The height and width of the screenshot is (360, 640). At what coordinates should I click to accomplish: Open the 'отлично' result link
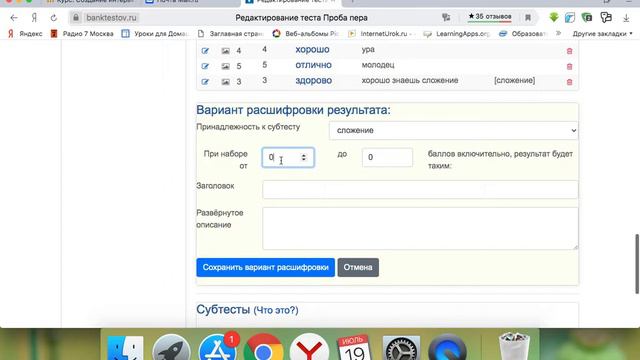(313, 65)
